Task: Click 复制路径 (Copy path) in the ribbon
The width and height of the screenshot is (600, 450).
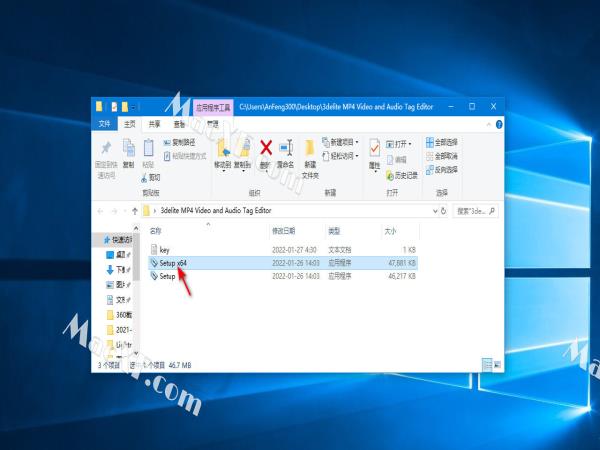Action: [179, 142]
